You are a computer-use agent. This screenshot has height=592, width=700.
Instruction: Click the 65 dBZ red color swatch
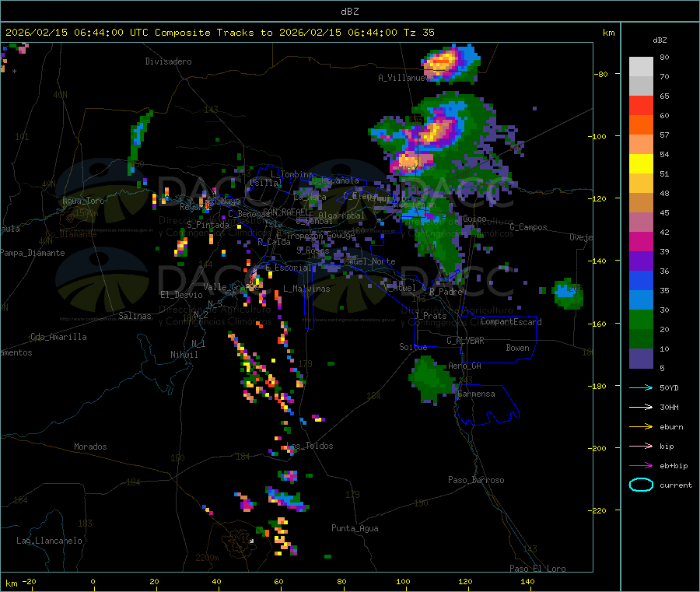(641, 105)
